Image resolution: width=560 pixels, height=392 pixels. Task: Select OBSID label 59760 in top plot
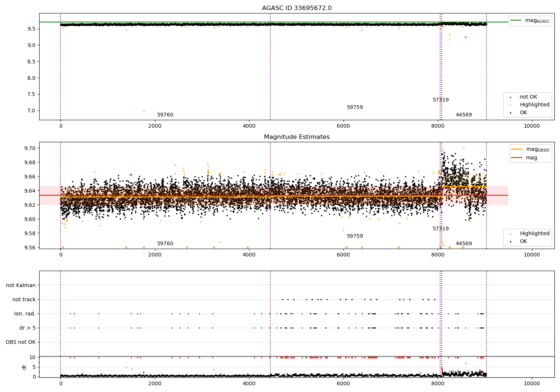pos(165,115)
